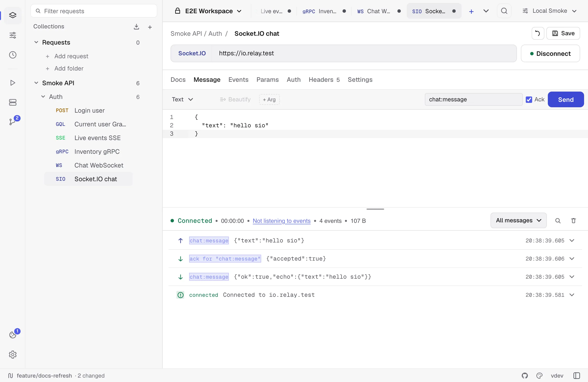588x382 pixels.
Task: Toggle the Ack checkbox
Action: pyautogui.click(x=529, y=99)
